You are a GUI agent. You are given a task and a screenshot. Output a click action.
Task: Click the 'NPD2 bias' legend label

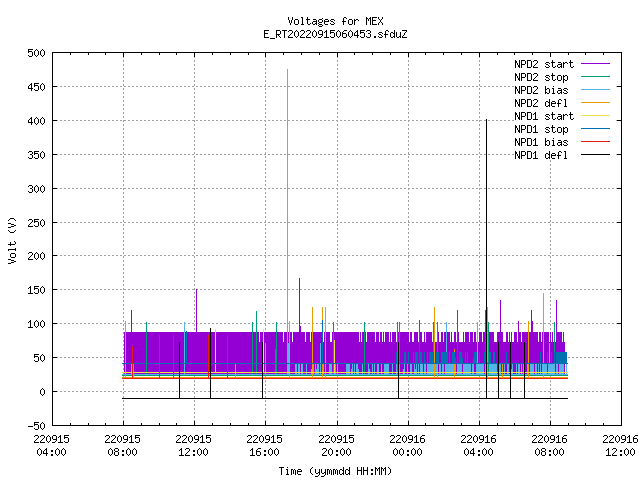pyautogui.click(x=541, y=90)
